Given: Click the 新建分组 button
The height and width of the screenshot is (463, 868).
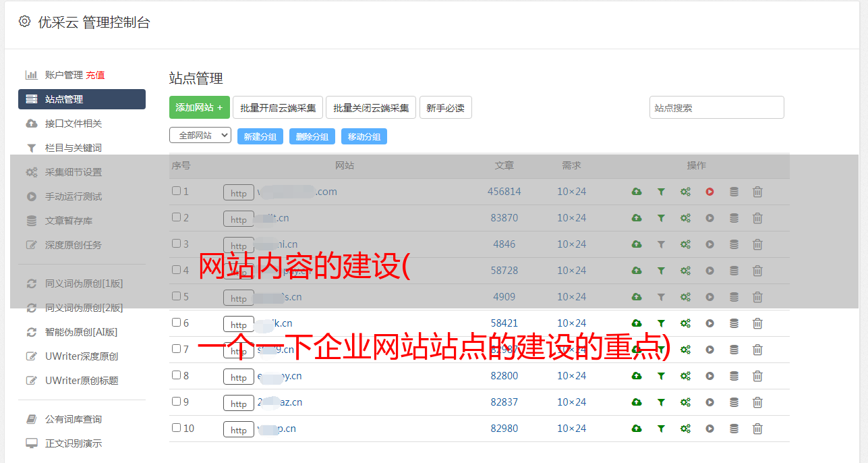Looking at the screenshot, I should (260, 136).
